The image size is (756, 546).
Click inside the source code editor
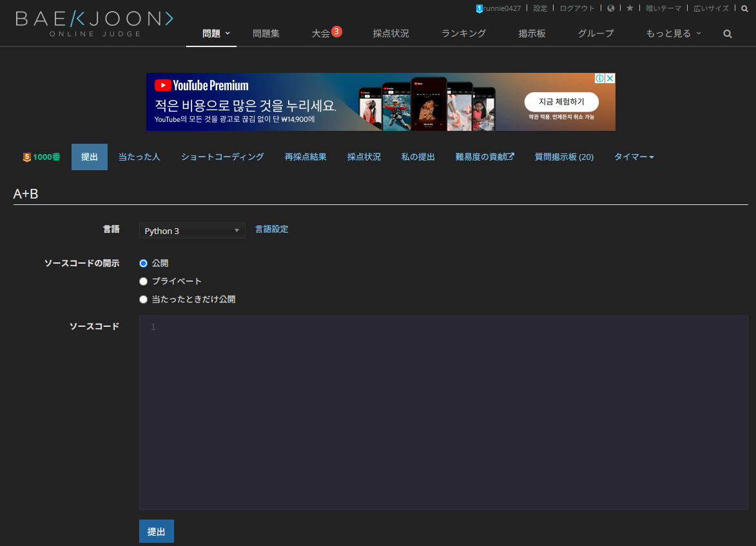[442, 413]
